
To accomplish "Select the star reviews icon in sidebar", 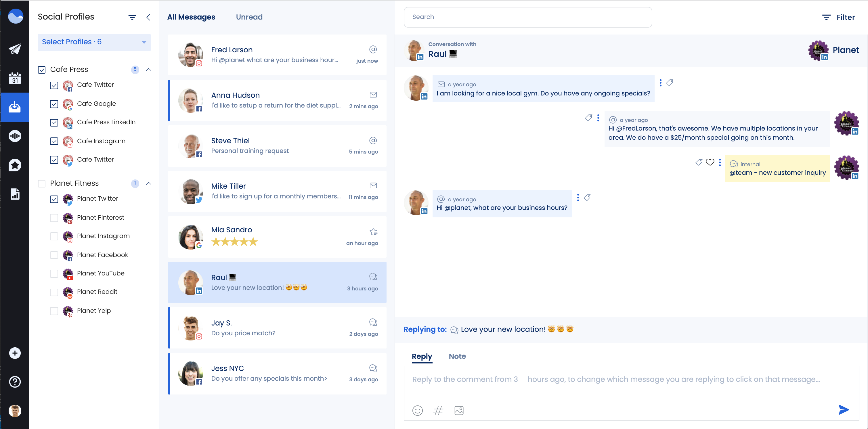I will [15, 165].
